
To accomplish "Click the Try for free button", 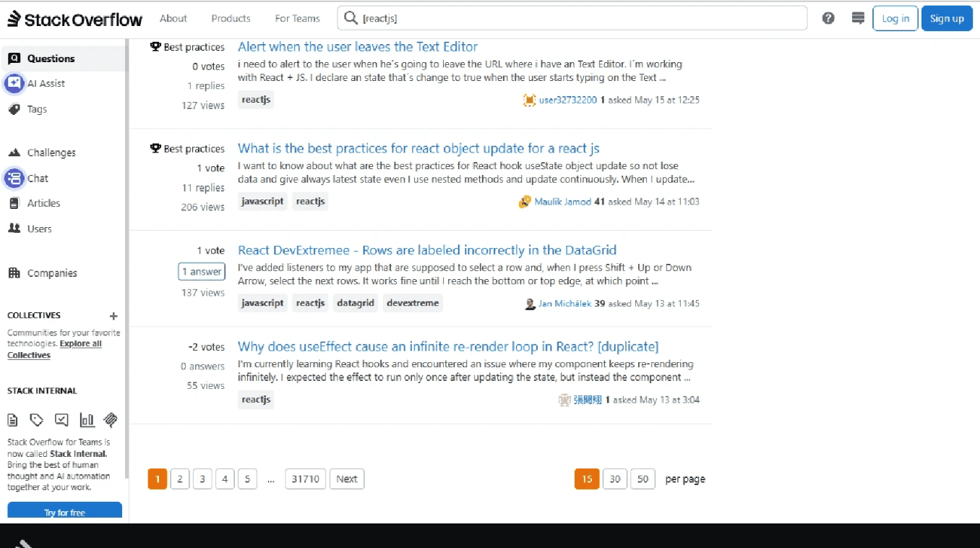I will click(x=64, y=512).
